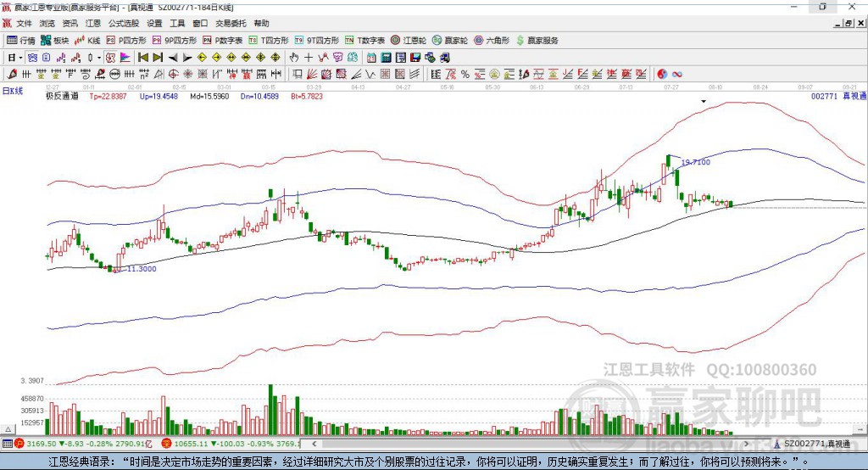The height and width of the screenshot is (470, 868).
Task: Click the colored triangle chart icon
Action: tap(125, 58)
